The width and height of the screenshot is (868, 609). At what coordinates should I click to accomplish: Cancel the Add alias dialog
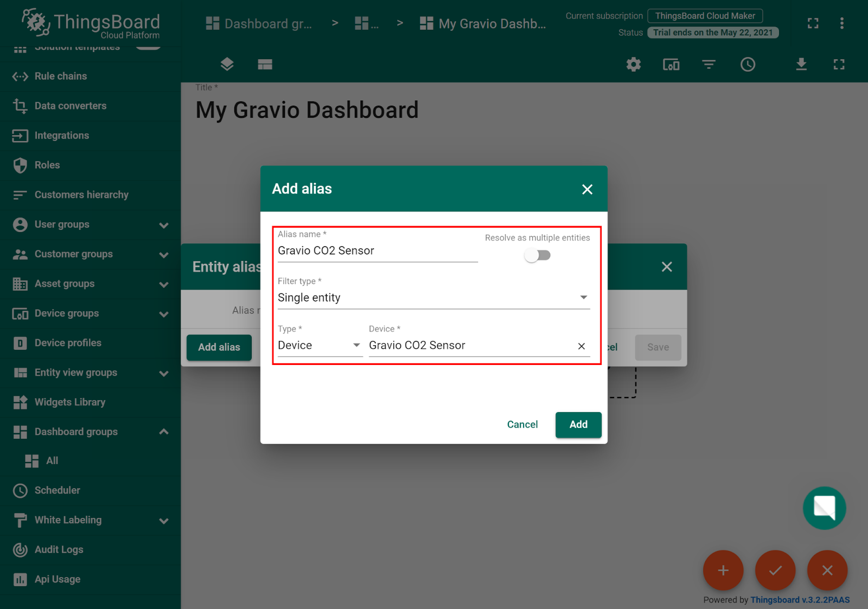(521, 425)
